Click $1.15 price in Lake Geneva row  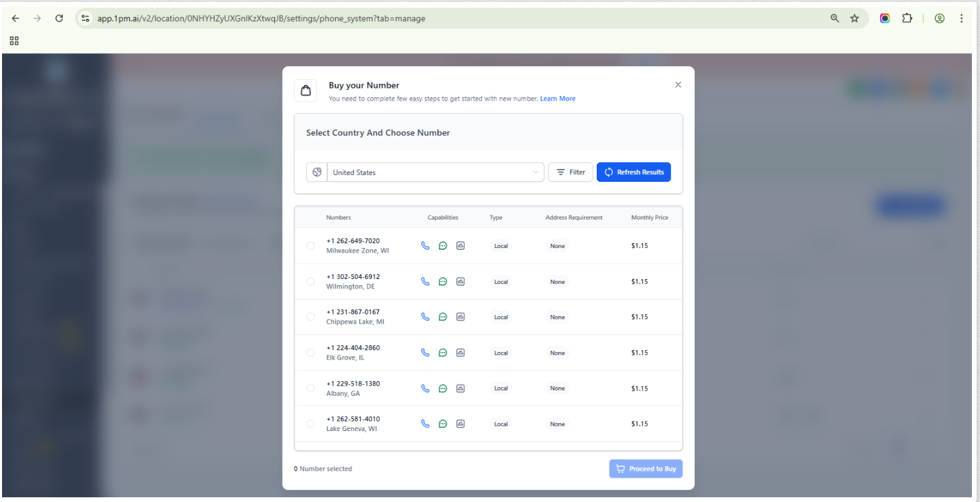639,424
